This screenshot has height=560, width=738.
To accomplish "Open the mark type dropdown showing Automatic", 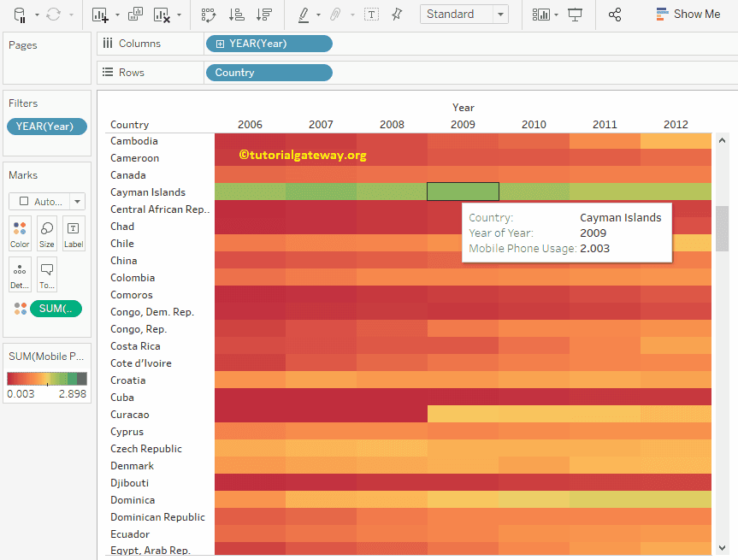I will pyautogui.click(x=46, y=201).
